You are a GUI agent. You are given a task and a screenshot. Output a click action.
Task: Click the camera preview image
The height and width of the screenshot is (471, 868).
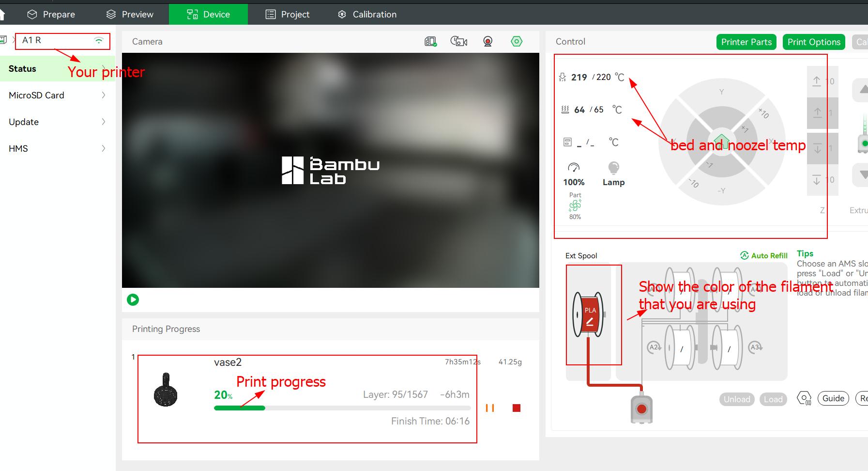tap(331, 170)
